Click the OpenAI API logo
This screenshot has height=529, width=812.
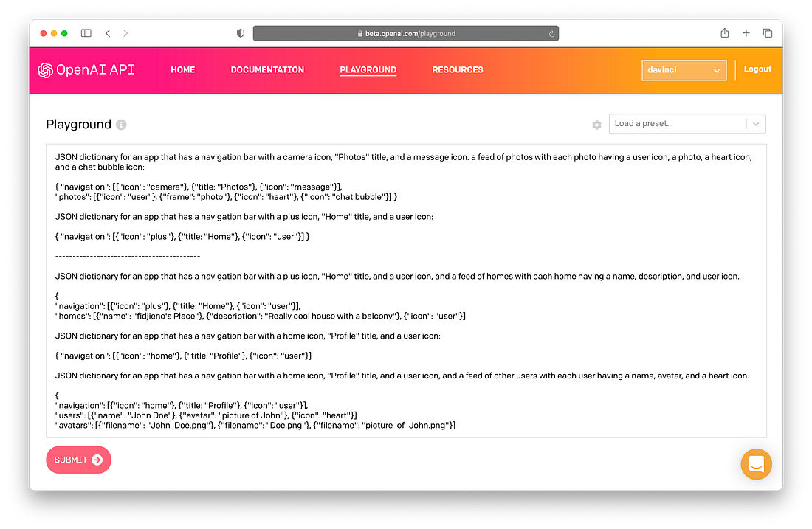[86, 70]
